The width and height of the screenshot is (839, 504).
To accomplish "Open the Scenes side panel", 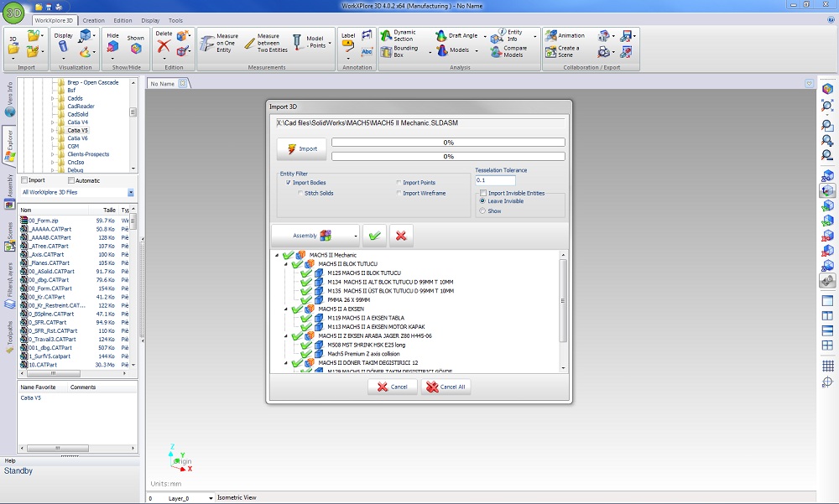I will coord(9,237).
